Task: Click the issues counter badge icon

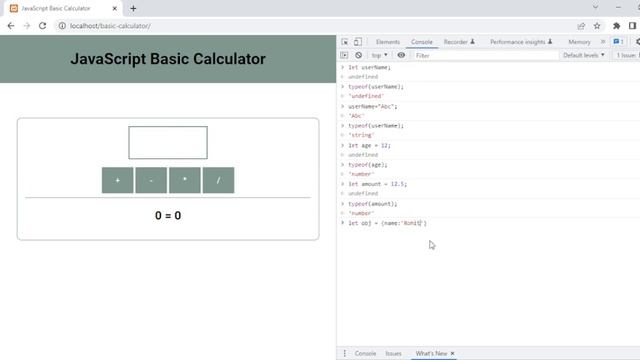Action: [x=618, y=42]
